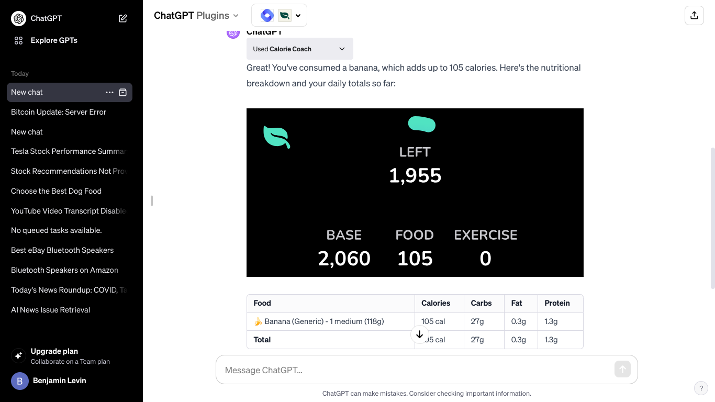715x402 pixels.
Task: Click the Message ChatGPT input field
Action: [x=417, y=370]
